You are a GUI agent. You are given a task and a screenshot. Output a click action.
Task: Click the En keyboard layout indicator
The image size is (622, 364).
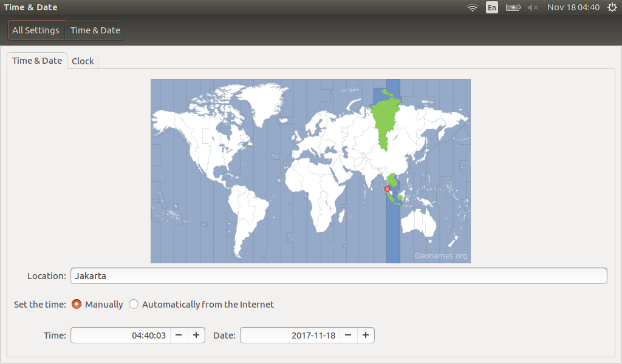[491, 7]
